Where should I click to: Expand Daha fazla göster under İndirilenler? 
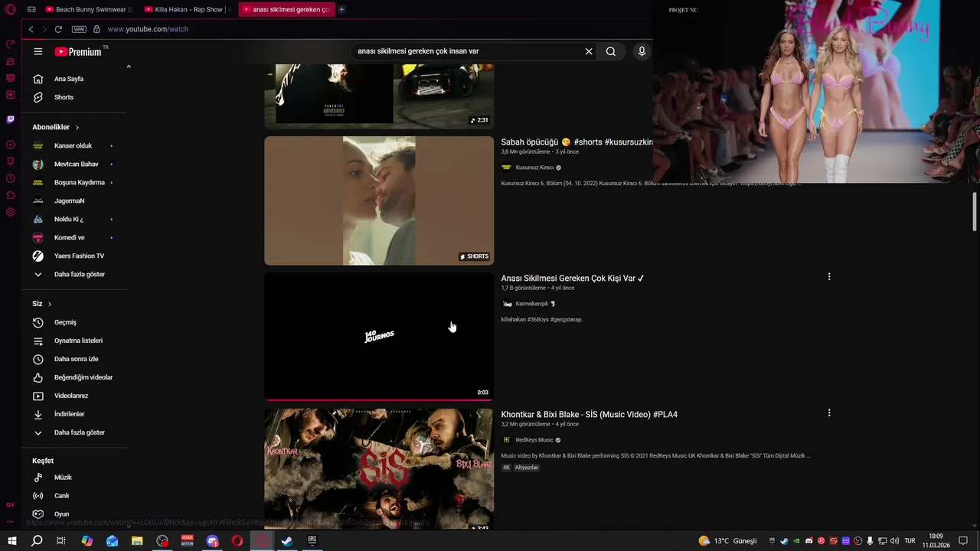[x=74, y=432]
